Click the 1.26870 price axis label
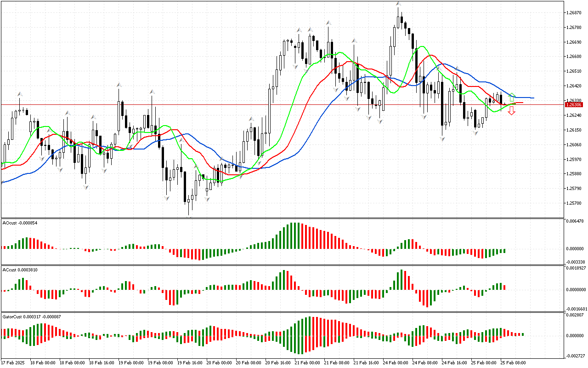 tap(575, 12)
